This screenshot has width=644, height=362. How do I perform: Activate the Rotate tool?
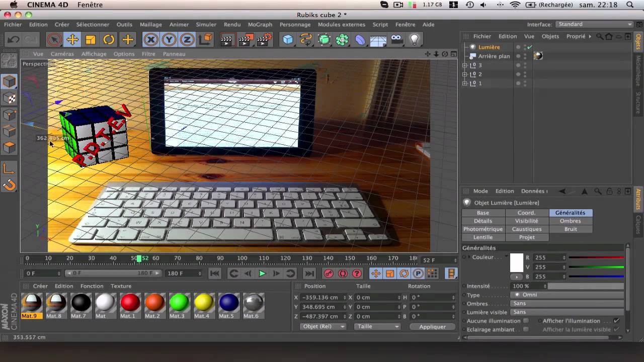tap(109, 39)
